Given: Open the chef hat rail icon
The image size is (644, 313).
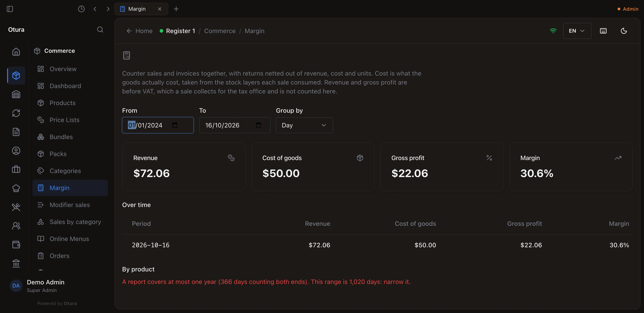Looking at the screenshot, I should pos(16,188).
